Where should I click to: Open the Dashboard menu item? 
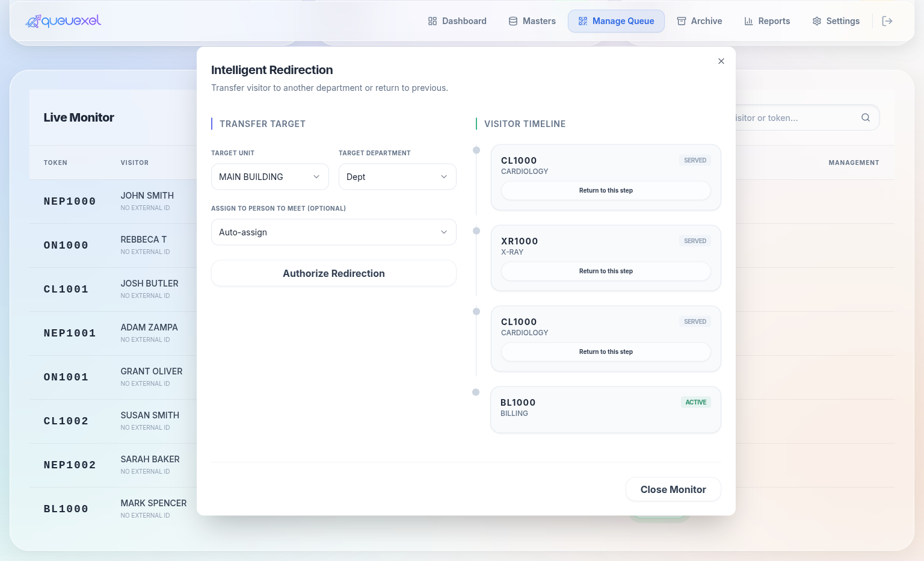[x=457, y=21]
